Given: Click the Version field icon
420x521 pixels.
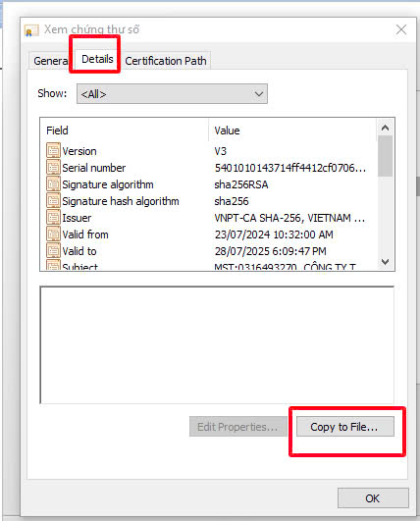Looking at the screenshot, I should (x=53, y=150).
